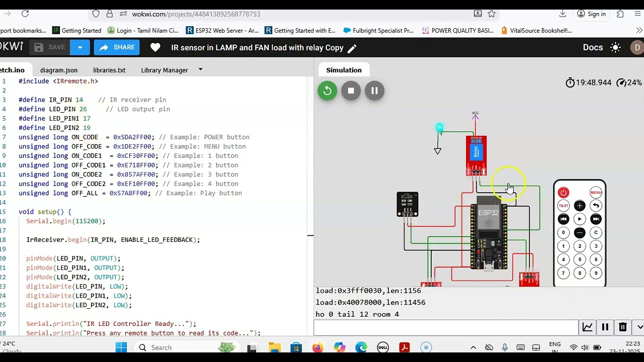Open the SAVE dropdown arrow
The width and height of the screenshot is (644, 362).
[80, 48]
